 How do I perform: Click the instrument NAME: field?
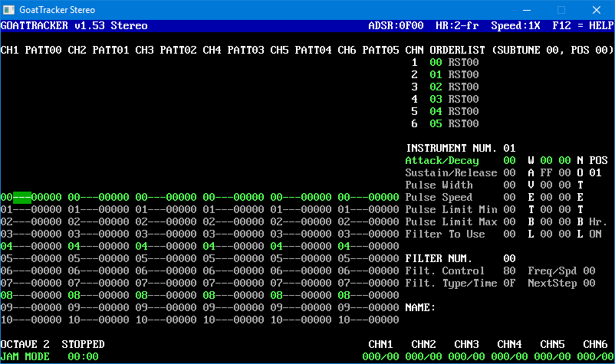(420, 307)
